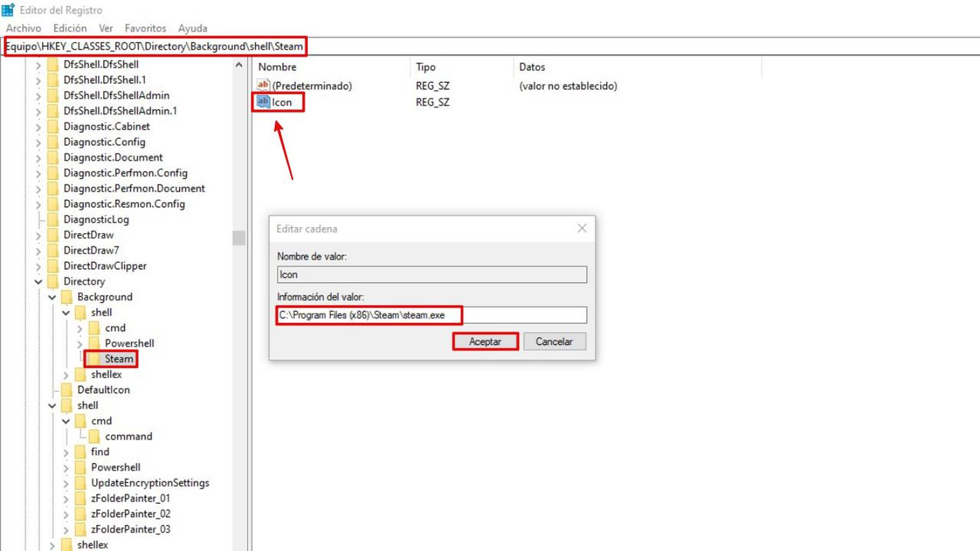The width and height of the screenshot is (980, 551).
Task: Select the DirectDrawClipper folder icon
Action: (x=53, y=266)
